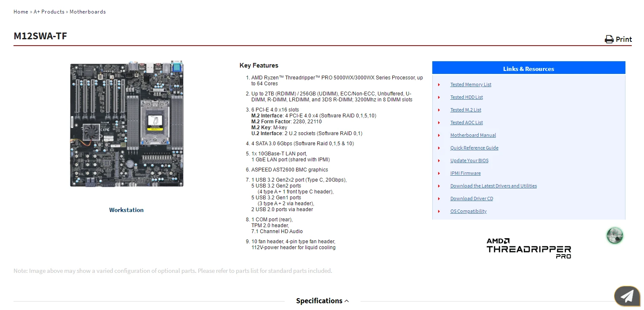This screenshot has height=310, width=644.
Task: Open the Update Your BIOS link
Action: pos(469,160)
